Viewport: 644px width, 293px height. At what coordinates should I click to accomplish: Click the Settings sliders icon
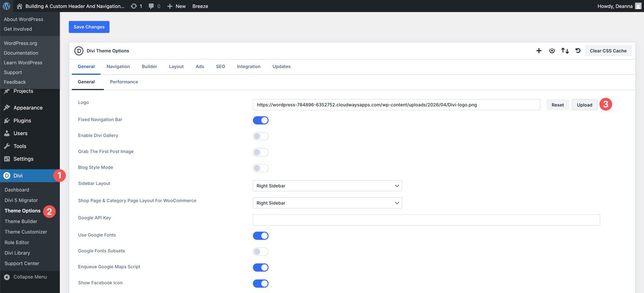(7, 159)
